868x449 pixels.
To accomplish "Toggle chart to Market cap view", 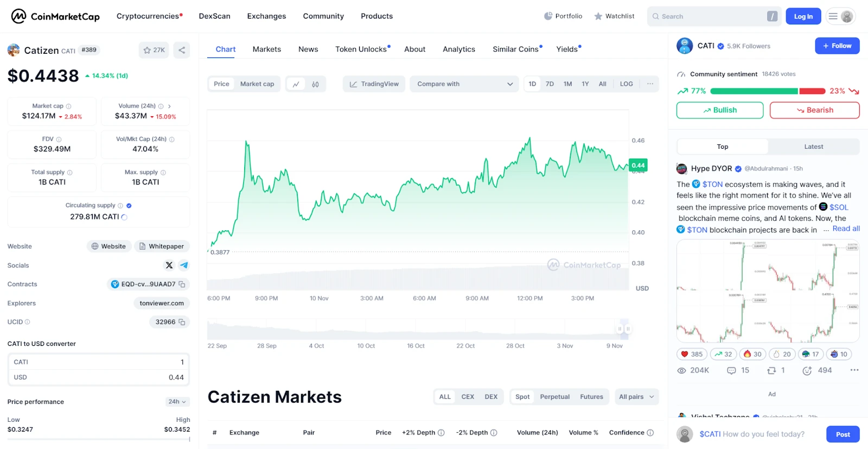I will pyautogui.click(x=257, y=84).
